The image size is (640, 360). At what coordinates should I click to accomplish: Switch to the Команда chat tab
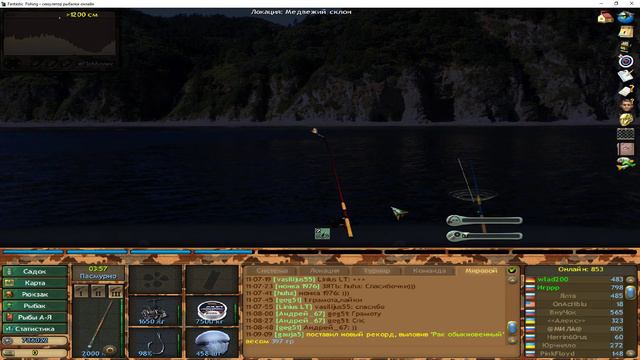tap(428, 271)
